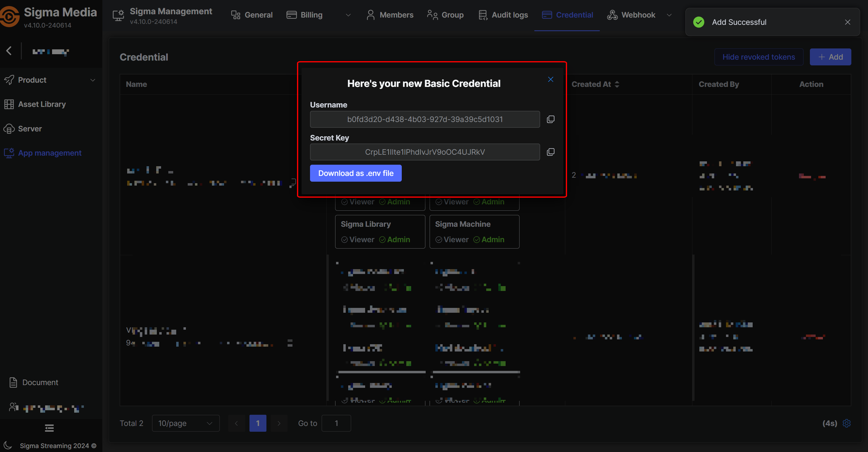
Task: Click the back arrow in sidebar
Action: (x=9, y=51)
